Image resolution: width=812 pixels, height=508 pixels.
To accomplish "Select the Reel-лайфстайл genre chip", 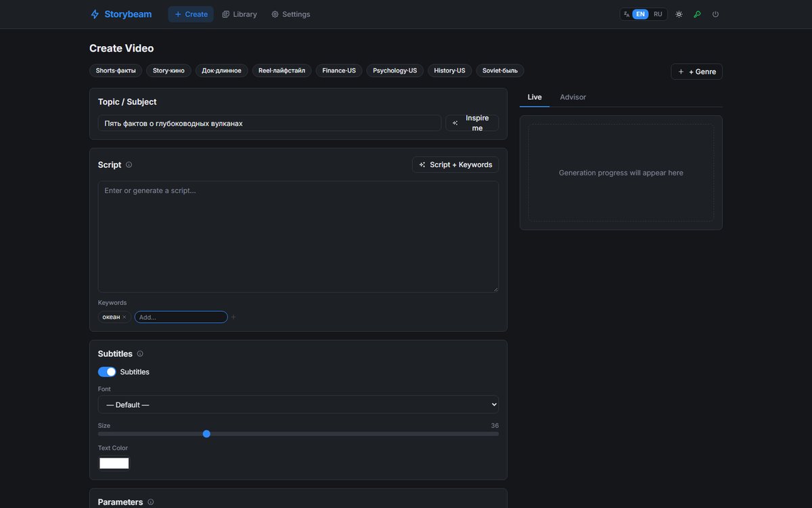I will pos(281,70).
